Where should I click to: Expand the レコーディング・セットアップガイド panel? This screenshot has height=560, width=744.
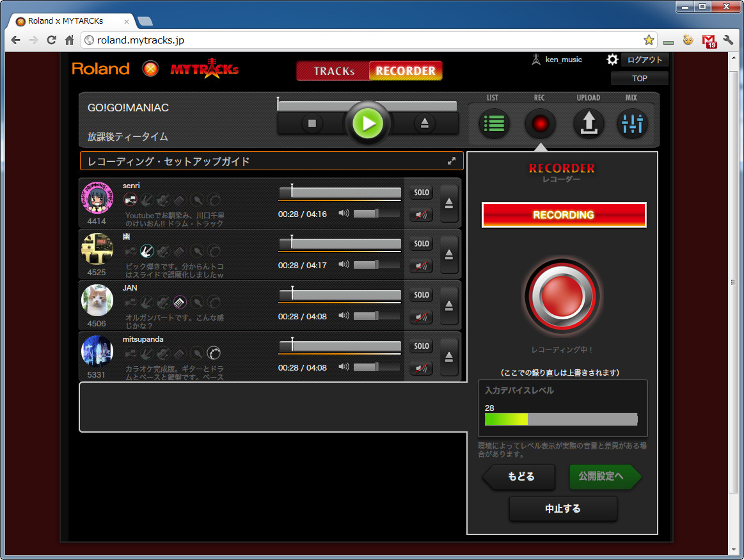451,161
